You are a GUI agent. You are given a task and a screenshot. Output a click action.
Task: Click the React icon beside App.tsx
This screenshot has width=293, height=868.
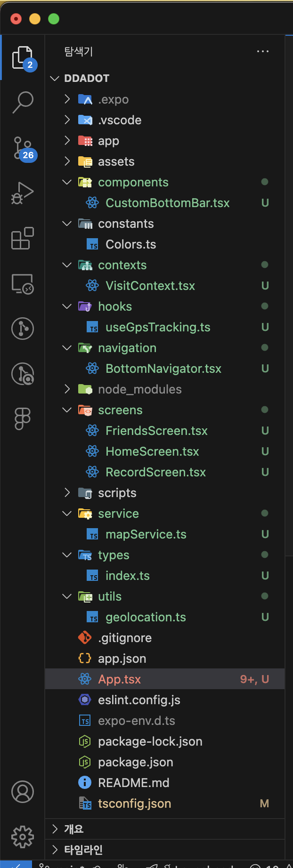pos(85,679)
